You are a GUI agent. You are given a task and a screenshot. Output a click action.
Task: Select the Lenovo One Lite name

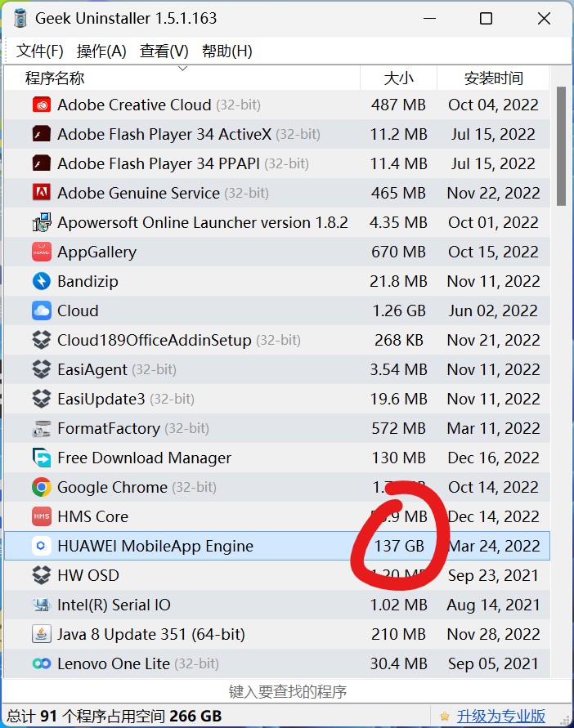point(114,663)
